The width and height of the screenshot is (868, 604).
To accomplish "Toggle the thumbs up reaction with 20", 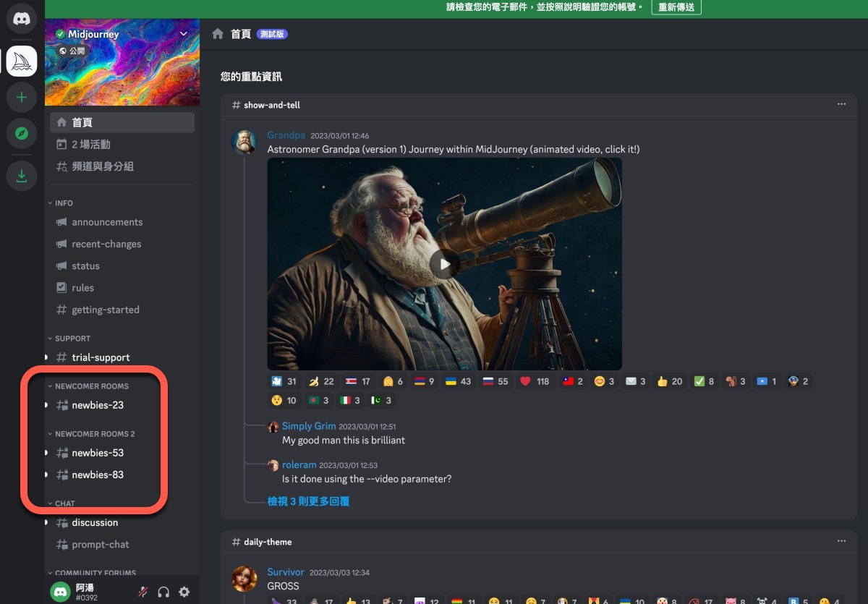I will [669, 381].
